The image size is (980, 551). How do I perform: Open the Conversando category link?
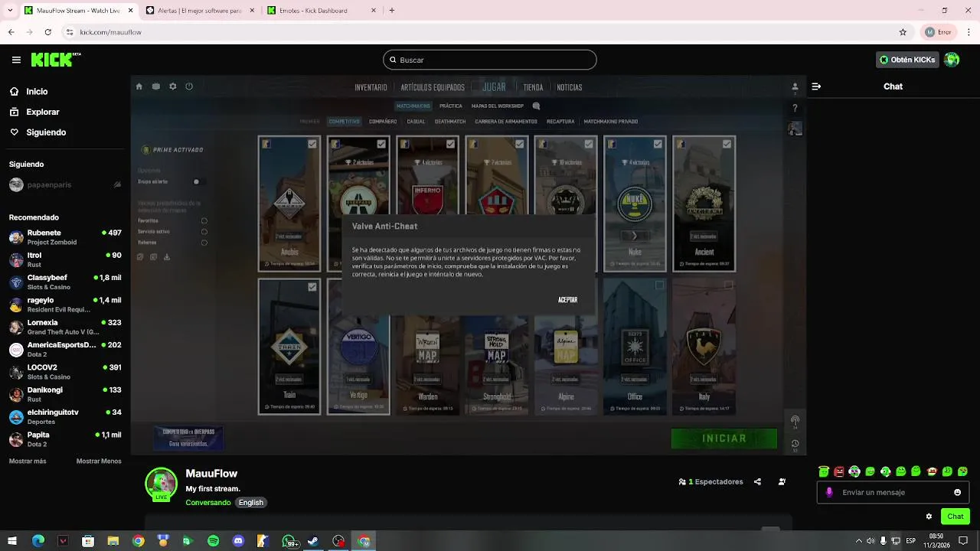[207, 503]
